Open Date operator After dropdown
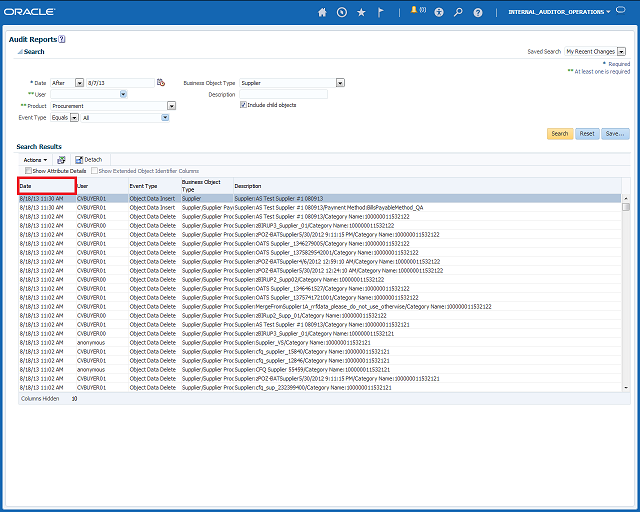 click(79, 83)
